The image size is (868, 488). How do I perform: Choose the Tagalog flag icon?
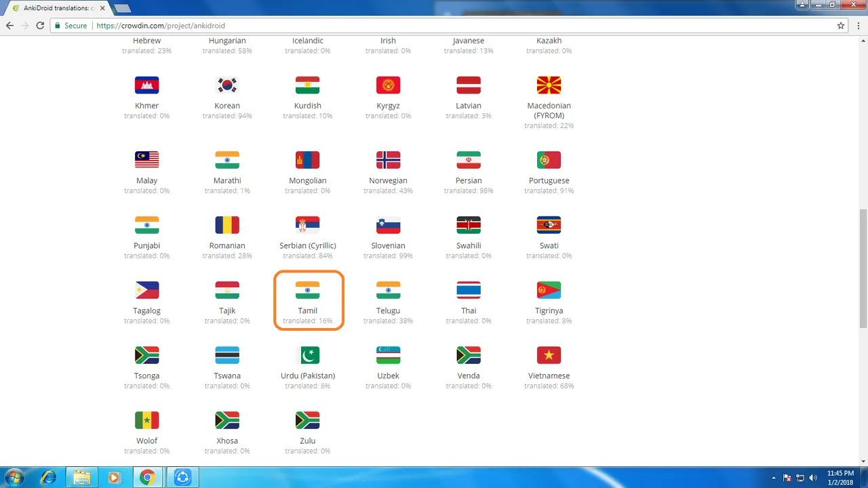coord(146,290)
